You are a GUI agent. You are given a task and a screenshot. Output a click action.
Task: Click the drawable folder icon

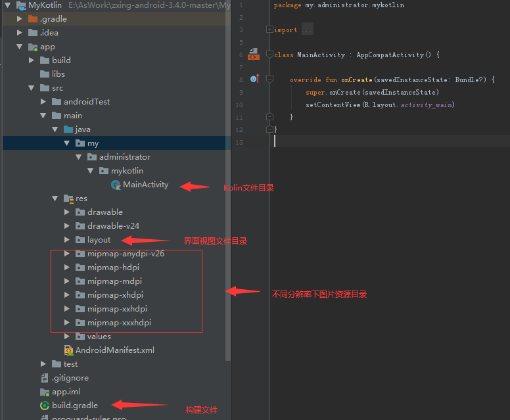click(x=80, y=212)
